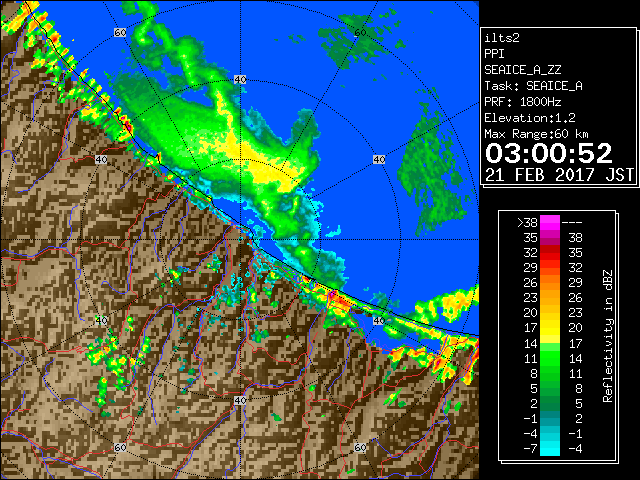Viewport: 640px width, 480px height.
Task: Select the '---' legend entry
Action: pos(572,223)
